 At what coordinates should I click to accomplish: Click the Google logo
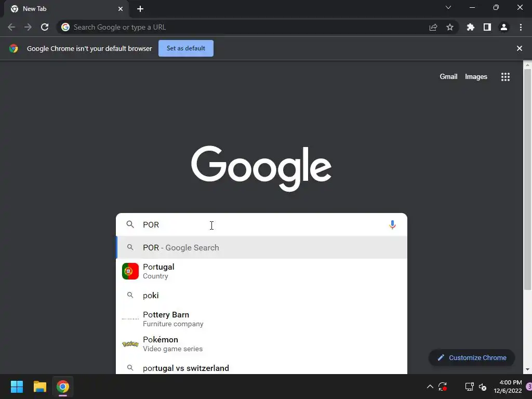[x=261, y=169]
